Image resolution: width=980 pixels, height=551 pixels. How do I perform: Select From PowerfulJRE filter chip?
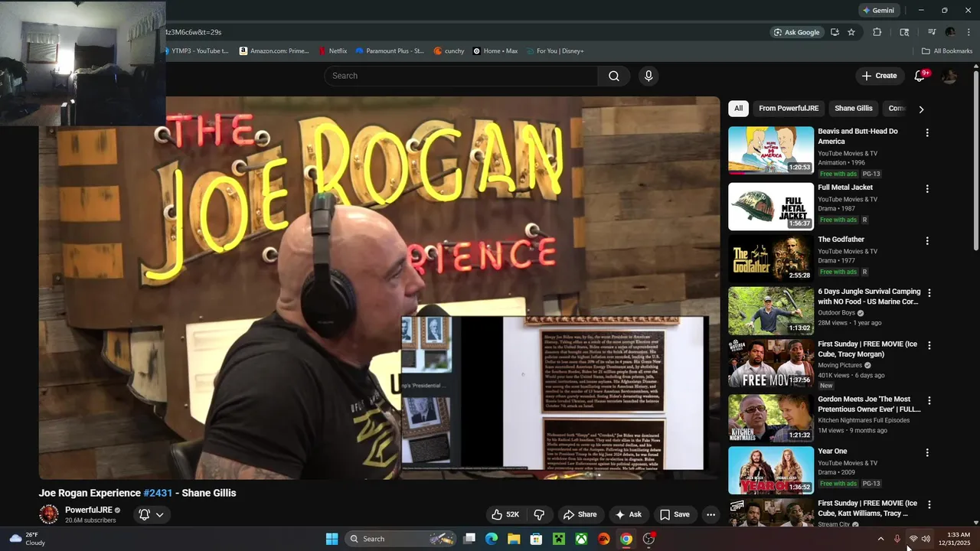(789, 109)
